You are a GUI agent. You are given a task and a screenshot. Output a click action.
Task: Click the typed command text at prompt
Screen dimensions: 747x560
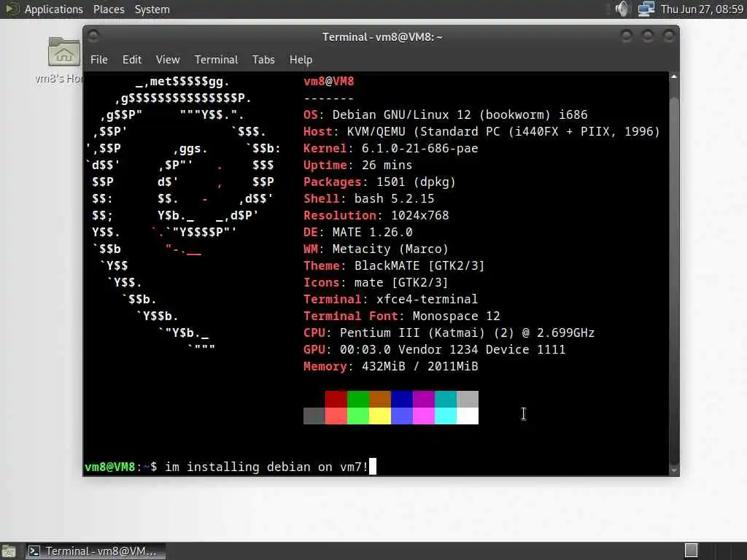pos(267,467)
